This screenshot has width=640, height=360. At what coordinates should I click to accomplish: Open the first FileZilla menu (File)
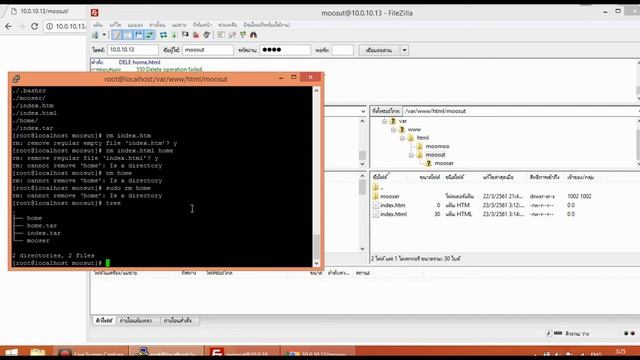pos(98,25)
